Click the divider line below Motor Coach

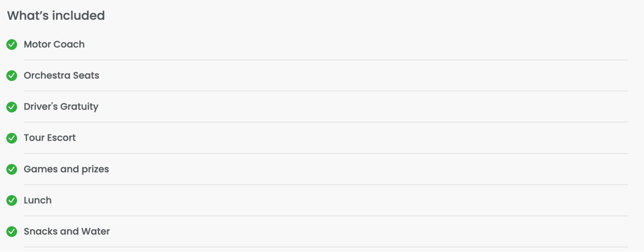(326, 60)
